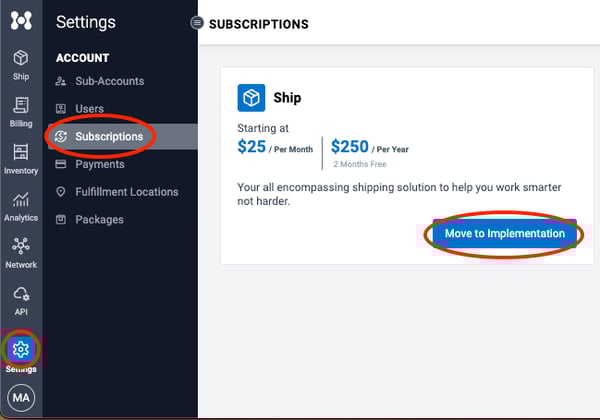Click the $250 Per Year price
The width and height of the screenshot is (600, 420).
point(369,147)
